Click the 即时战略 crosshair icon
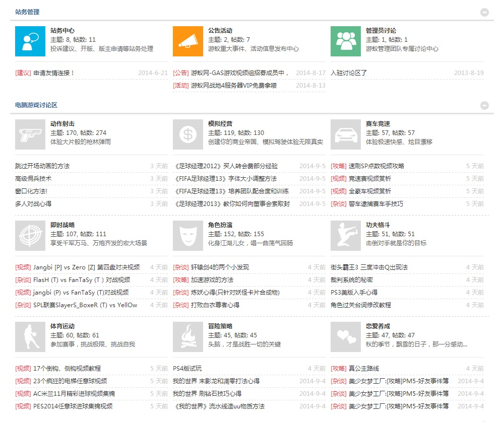Screen dimensions: 504x422 [x=30, y=236]
